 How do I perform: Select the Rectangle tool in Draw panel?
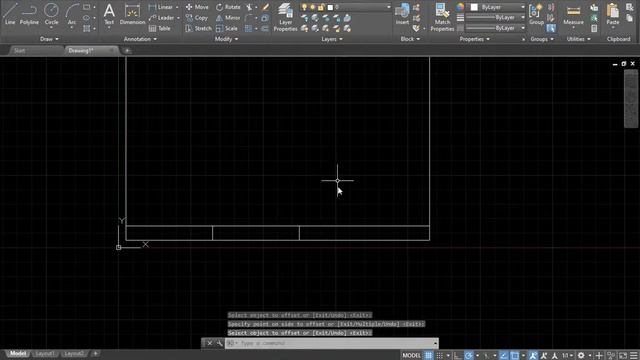[x=87, y=7]
